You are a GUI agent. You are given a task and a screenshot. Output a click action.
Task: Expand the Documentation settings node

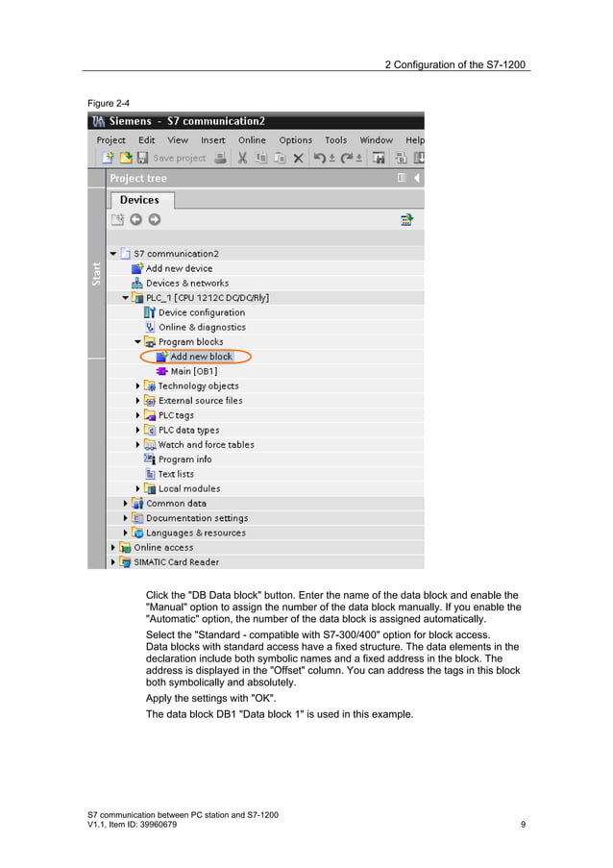[x=126, y=518]
